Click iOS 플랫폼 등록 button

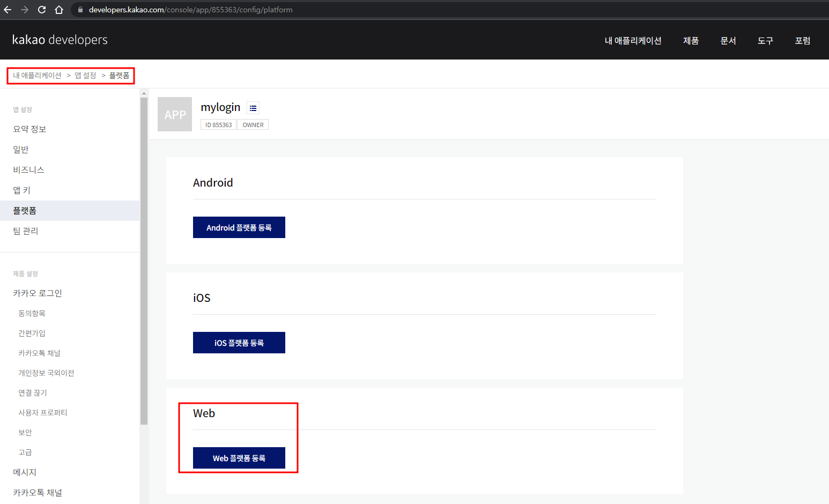pyautogui.click(x=239, y=343)
